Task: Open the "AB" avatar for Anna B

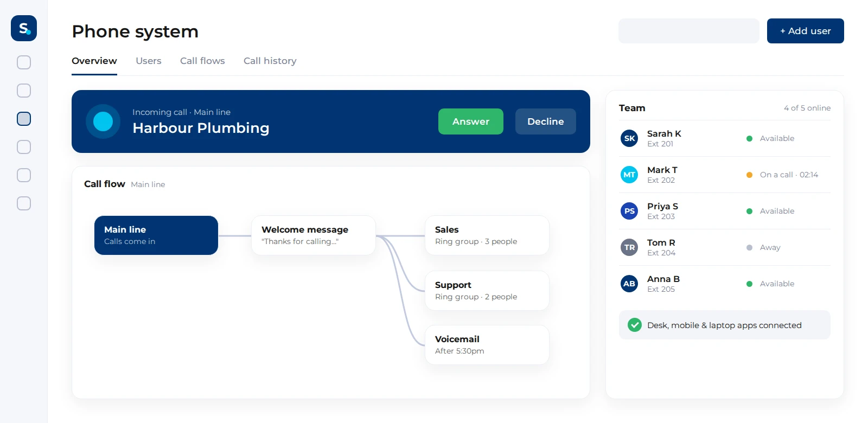Action: pos(629,284)
